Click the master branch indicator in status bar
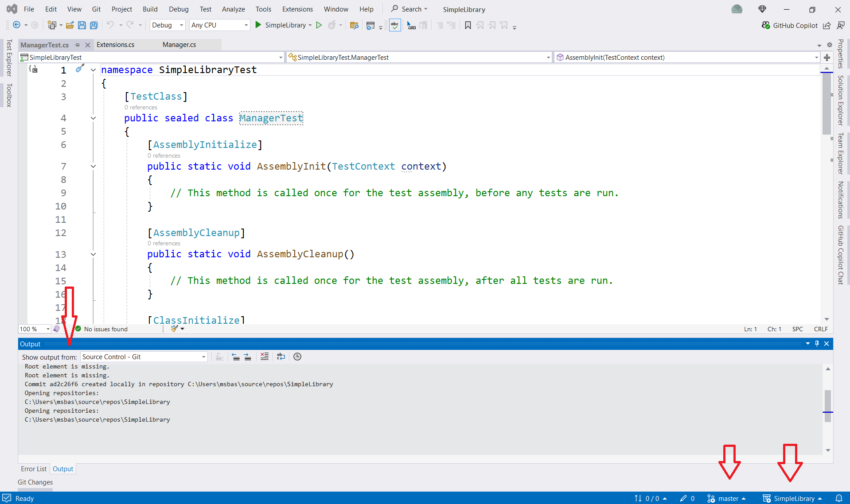The width and height of the screenshot is (850, 504). click(x=726, y=498)
